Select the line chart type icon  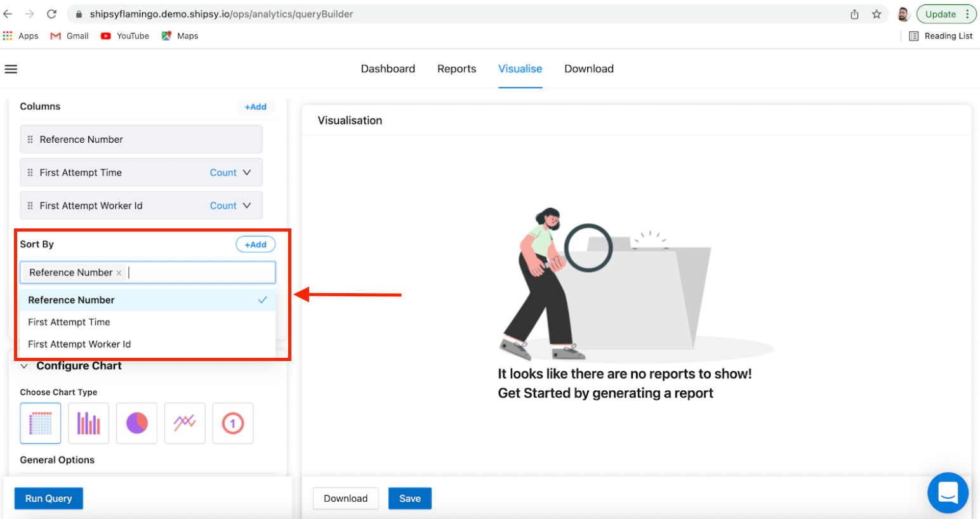point(185,423)
